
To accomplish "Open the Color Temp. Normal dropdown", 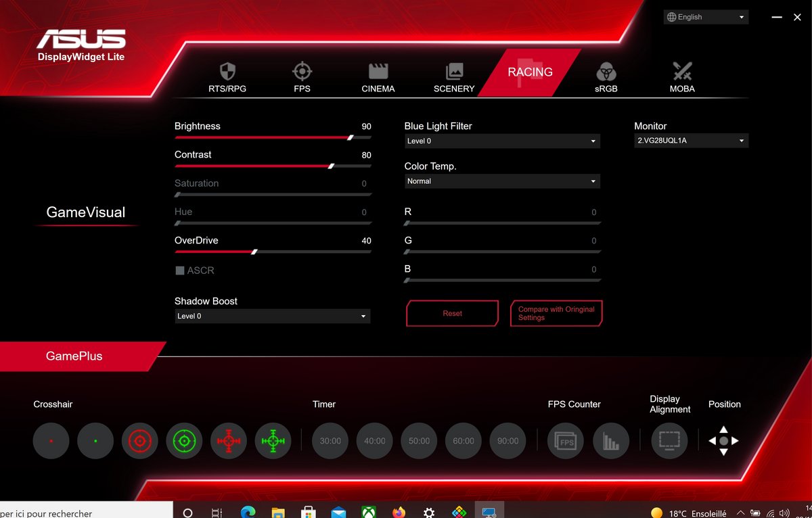I will point(502,181).
